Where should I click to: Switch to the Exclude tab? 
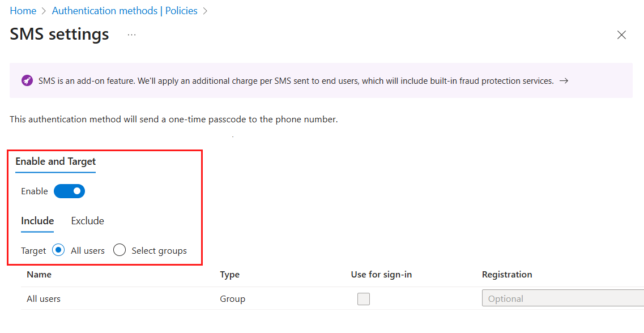coord(87,221)
